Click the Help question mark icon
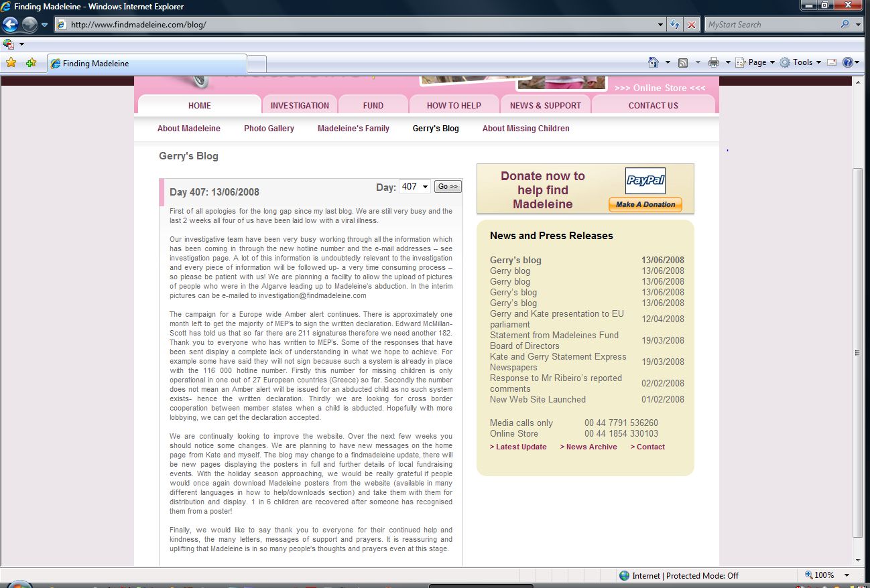 pyautogui.click(x=848, y=62)
